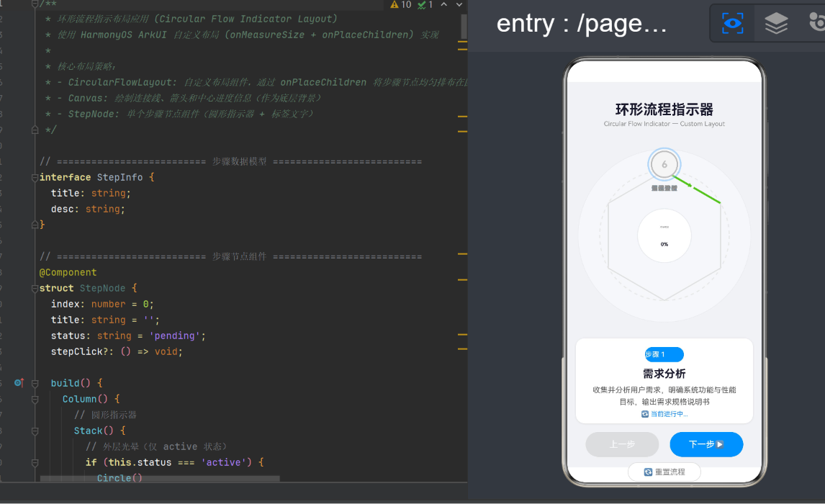Screen dimensions: 825x504
Task: Place cursor on index: number = 0;
Action: [x=102, y=304]
